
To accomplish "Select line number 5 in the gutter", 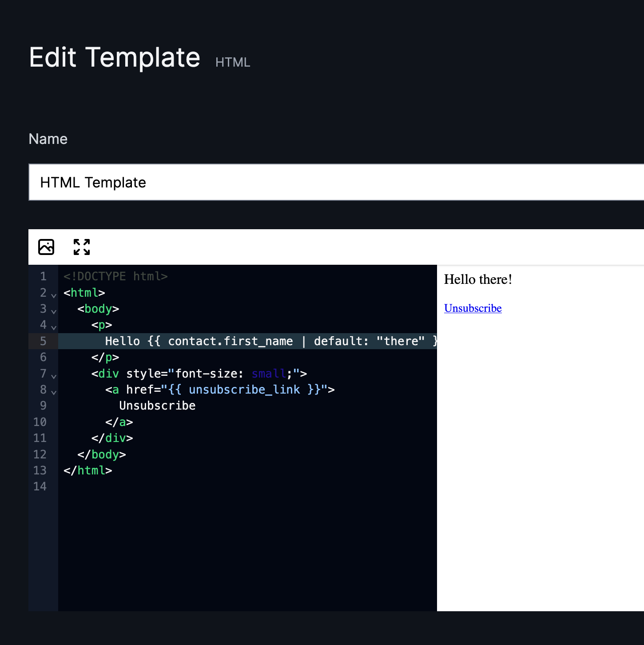I will click(43, 341).
